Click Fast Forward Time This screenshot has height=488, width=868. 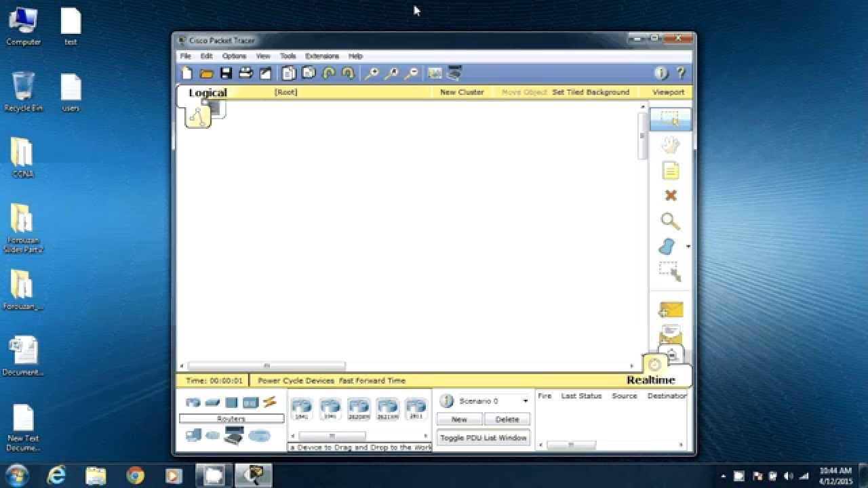pyautogui.click(x=372, y=381)
